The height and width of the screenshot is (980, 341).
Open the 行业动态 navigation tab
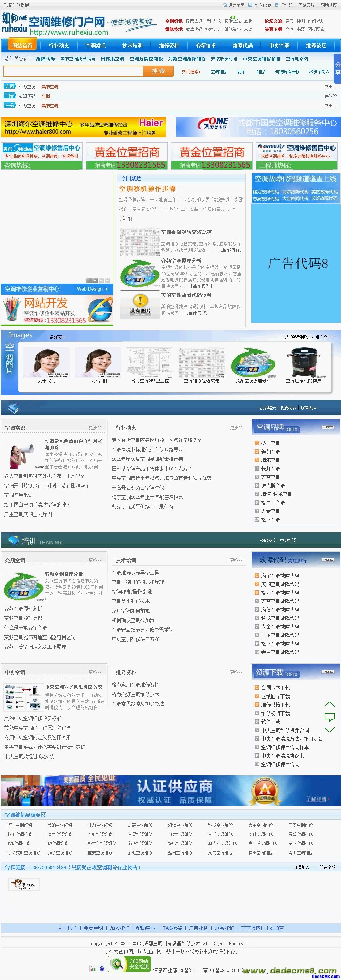click(58, 46)
